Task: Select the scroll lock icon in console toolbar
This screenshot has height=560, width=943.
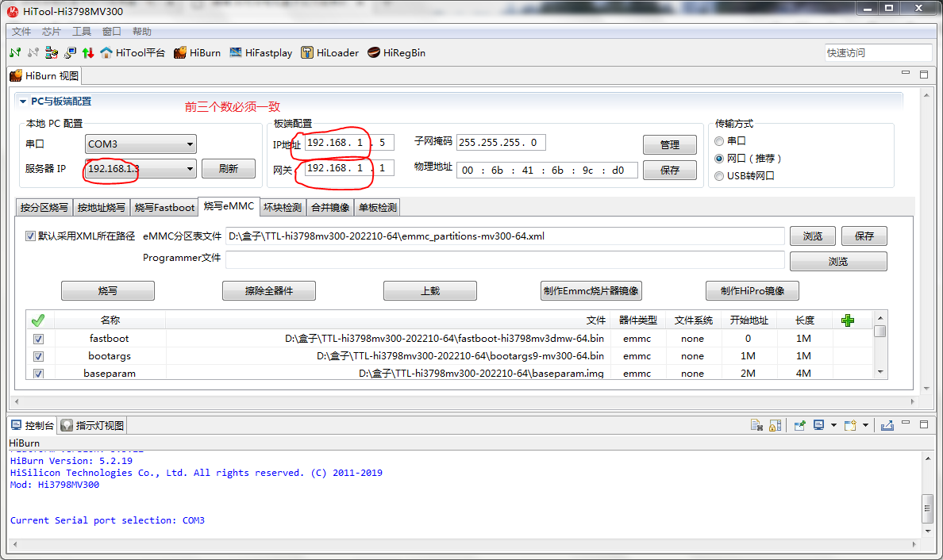Action: tap(774, 424)
